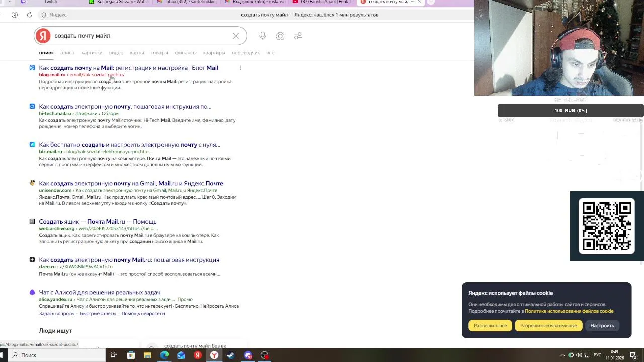Open search settings sliders icon
This screenshot has height=362, width=644.
(x=298, y=36)
